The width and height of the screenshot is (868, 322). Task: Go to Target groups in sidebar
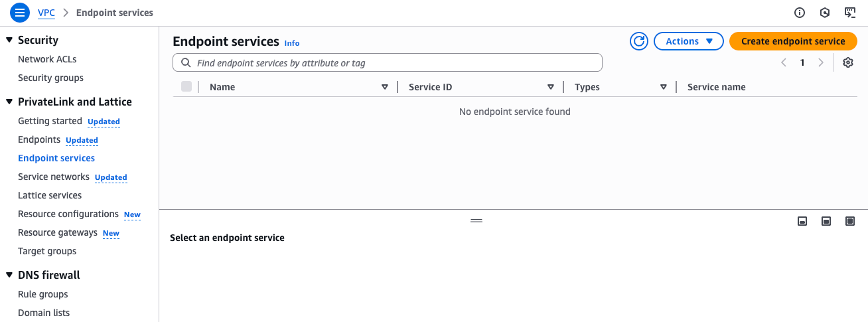coord(47,252)
